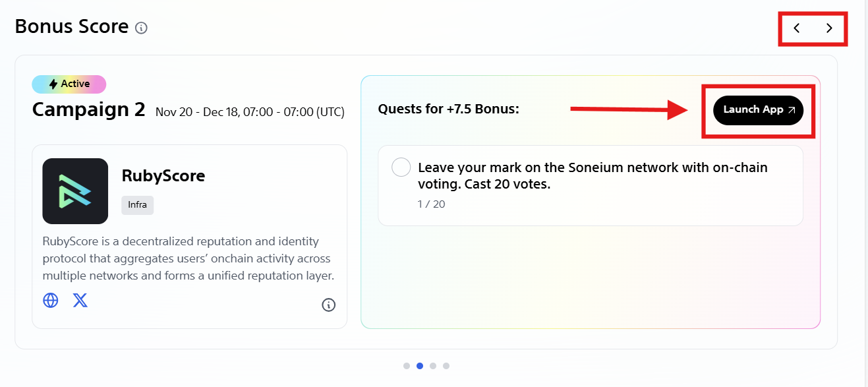Advance to next campaign with right chevron
Image resolution: width=868 pixels, height=387 pixels.
[x=829, y=28]
